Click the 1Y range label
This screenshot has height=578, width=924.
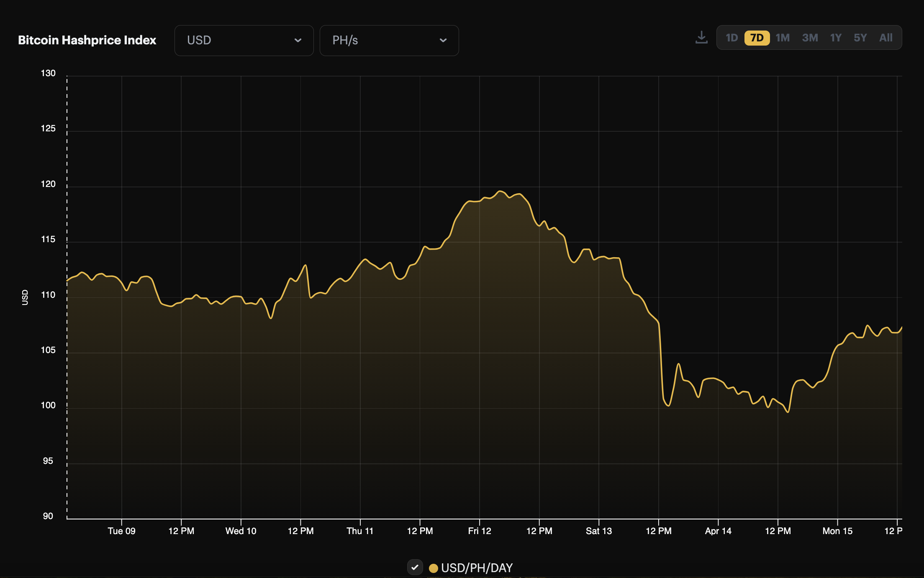point(836,37)
